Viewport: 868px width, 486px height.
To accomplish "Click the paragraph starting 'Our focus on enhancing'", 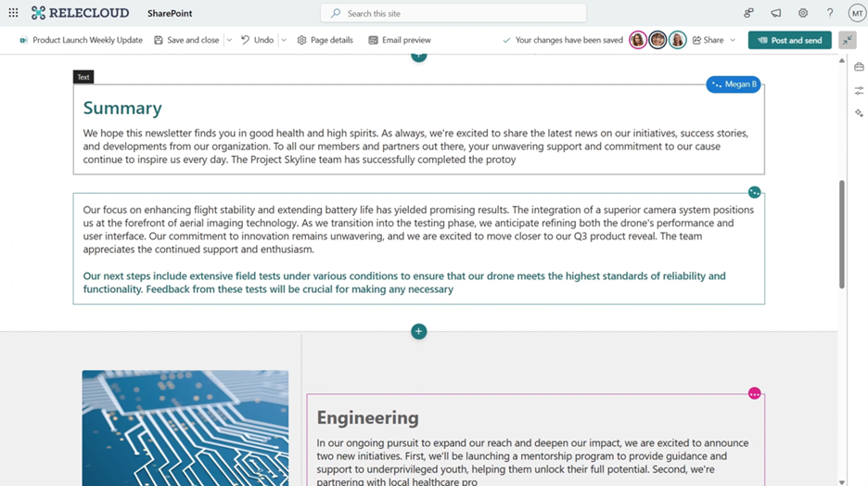I will (418, 229).
